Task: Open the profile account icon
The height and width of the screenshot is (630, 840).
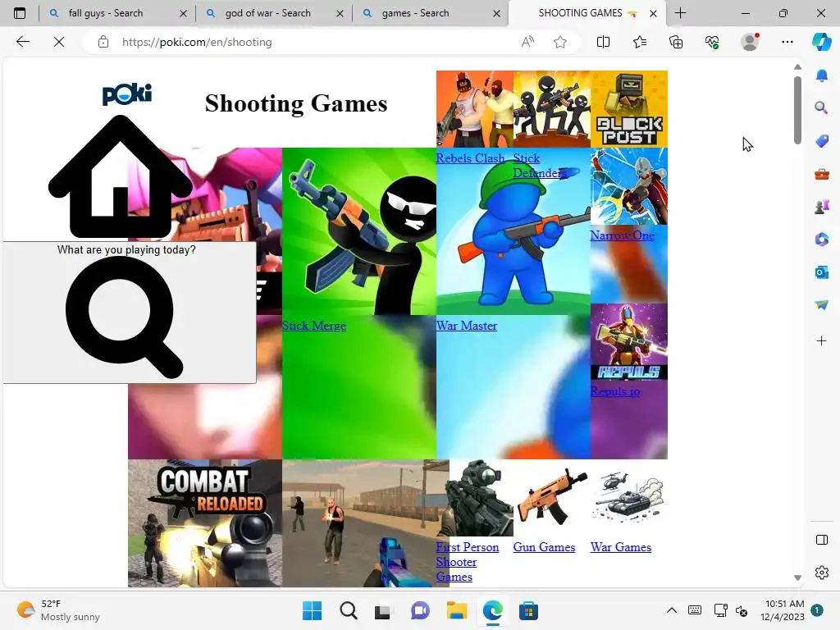Action: (750, 42)
